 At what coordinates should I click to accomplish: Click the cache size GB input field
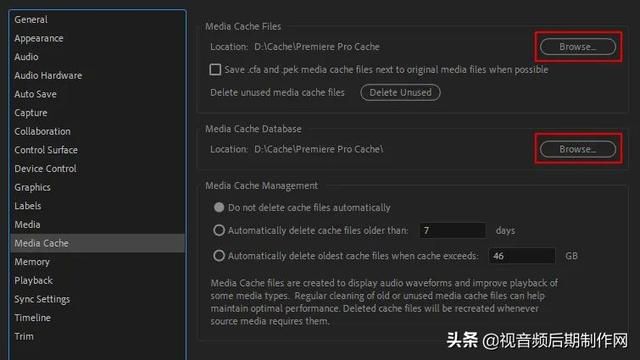point(522,256)
